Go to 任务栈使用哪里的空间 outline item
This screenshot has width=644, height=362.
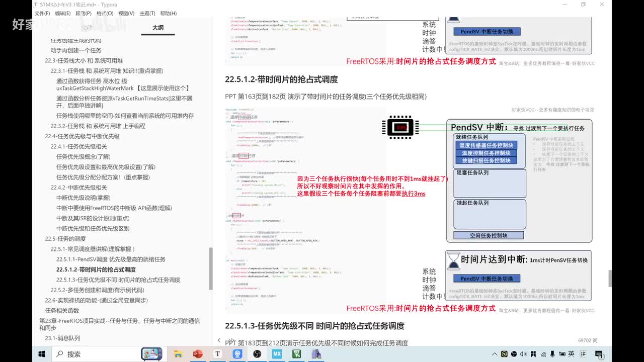pyautogui.click(x=125, y=116)
